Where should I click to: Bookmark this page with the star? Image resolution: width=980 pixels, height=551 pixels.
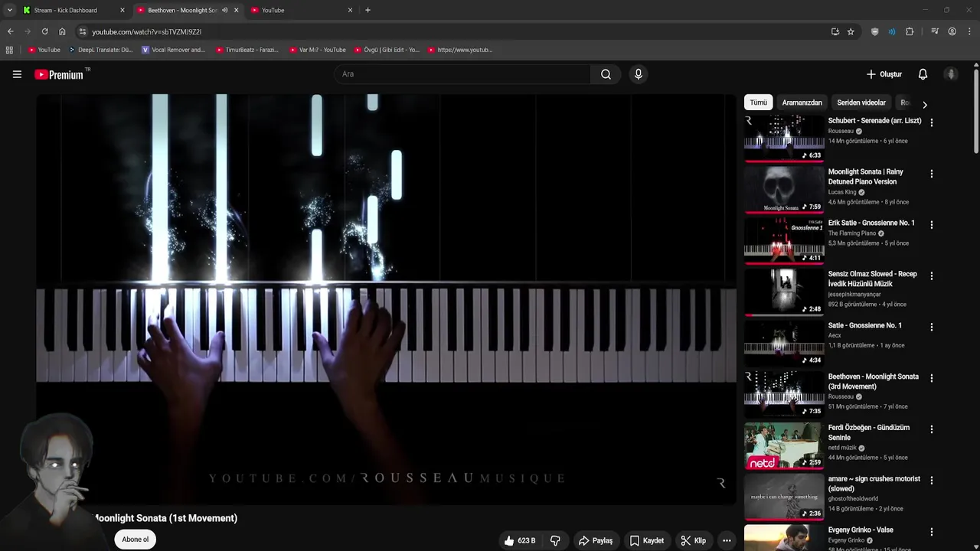[x=851, y=31]
